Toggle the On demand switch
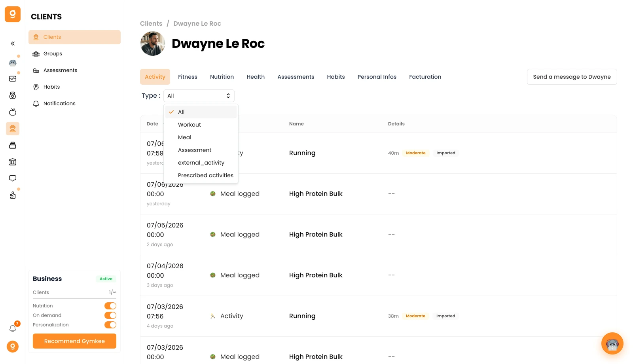Image resolution: width=633 pixels, height=364 pixels. [110, 315]
